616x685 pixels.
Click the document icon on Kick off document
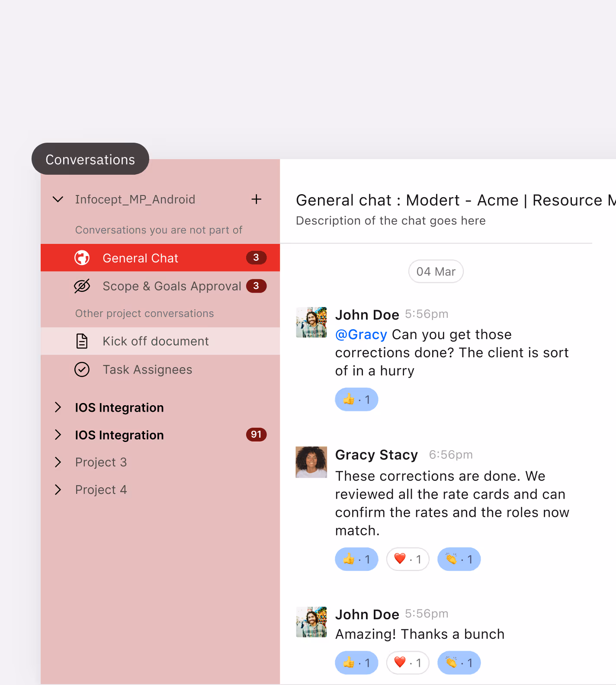(x=82, y=341)
